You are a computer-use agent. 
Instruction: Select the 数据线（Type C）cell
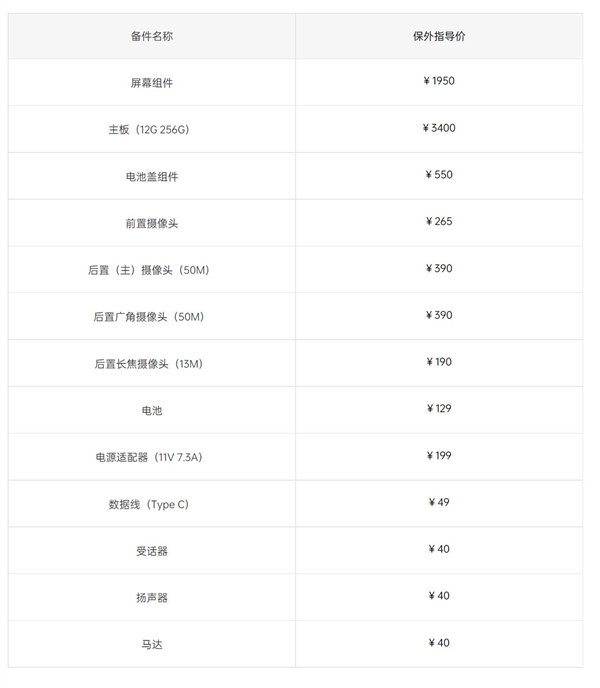(152, 504)
